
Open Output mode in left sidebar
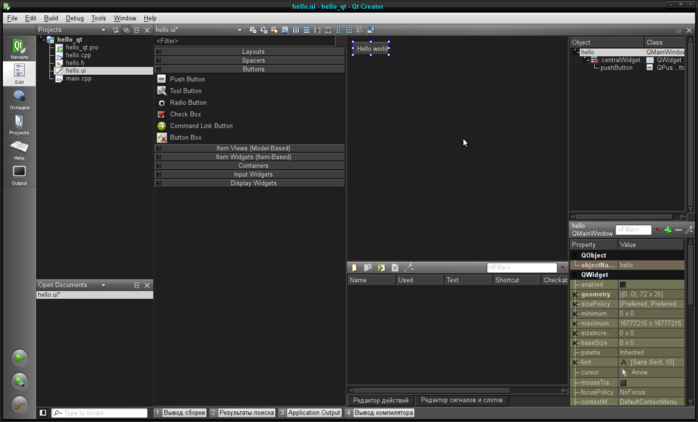click(x=19, y=175)
